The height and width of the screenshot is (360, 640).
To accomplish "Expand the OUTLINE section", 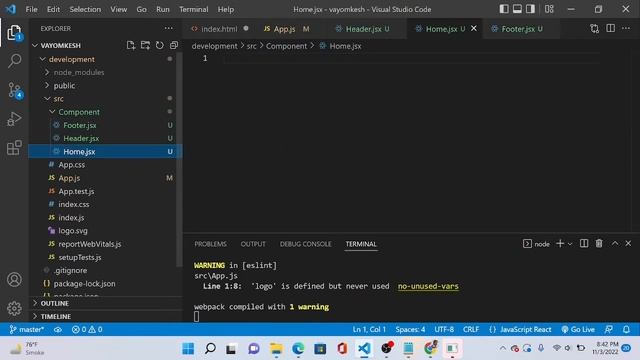I will tap(54, 303).
